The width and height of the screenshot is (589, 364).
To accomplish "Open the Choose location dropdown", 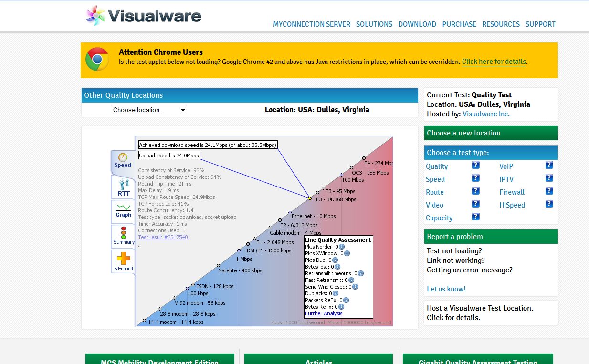I will point(149,110).
